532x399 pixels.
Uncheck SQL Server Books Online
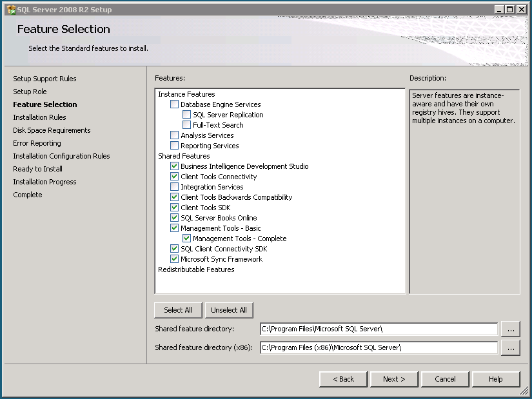(174, 217)
